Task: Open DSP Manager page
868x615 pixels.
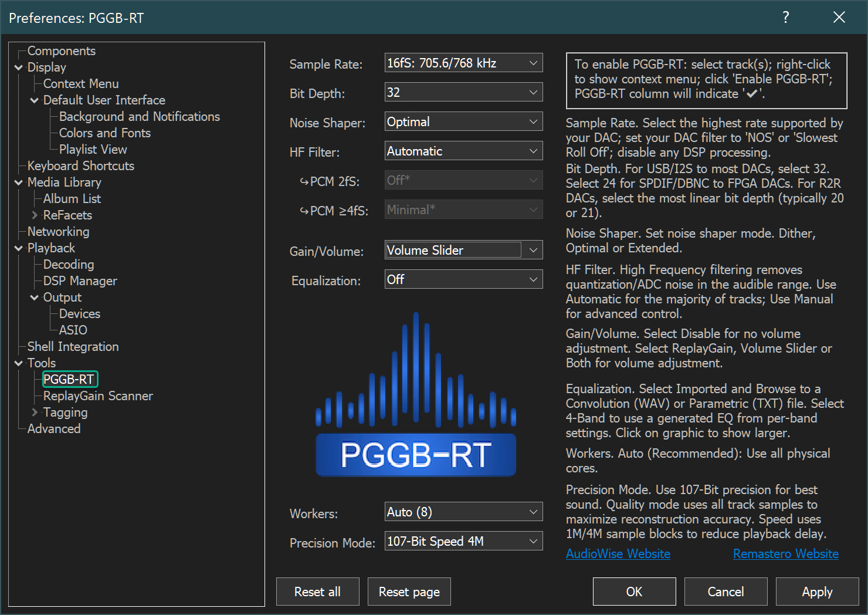Action: point(80,281)
